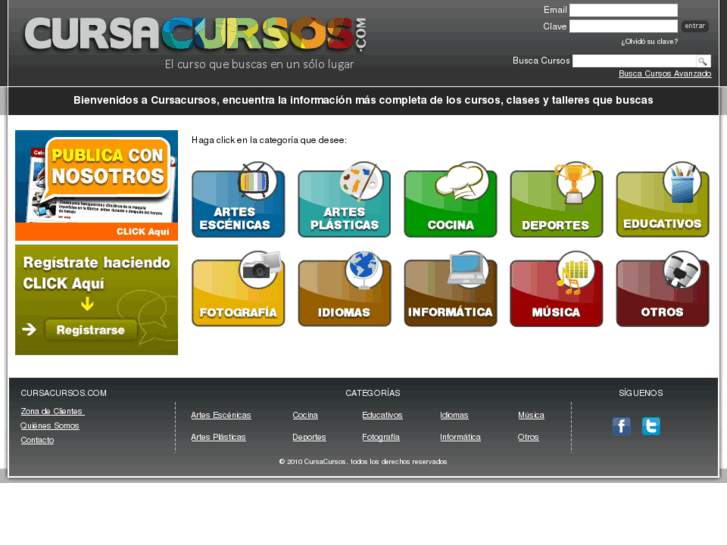The height and width of the screenshot is (545, 727).
Task: Click the entrar login button
Action: click(695, 26)
